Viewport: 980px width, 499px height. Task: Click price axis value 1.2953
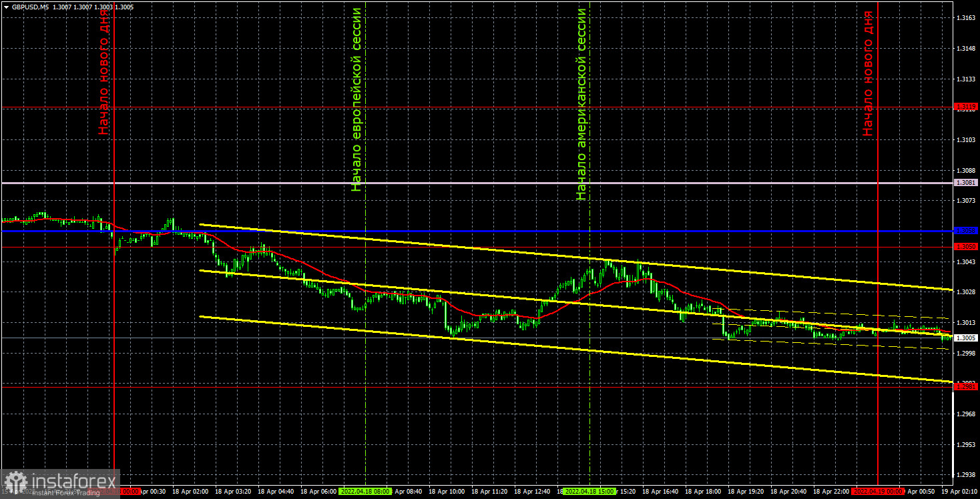(966, 444)
